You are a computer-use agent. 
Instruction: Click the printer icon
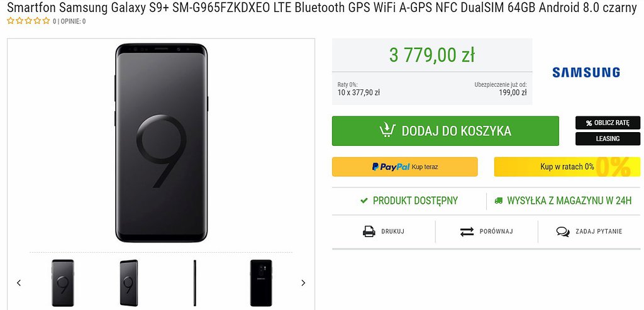pyautogui.click(x=369, y=231)
